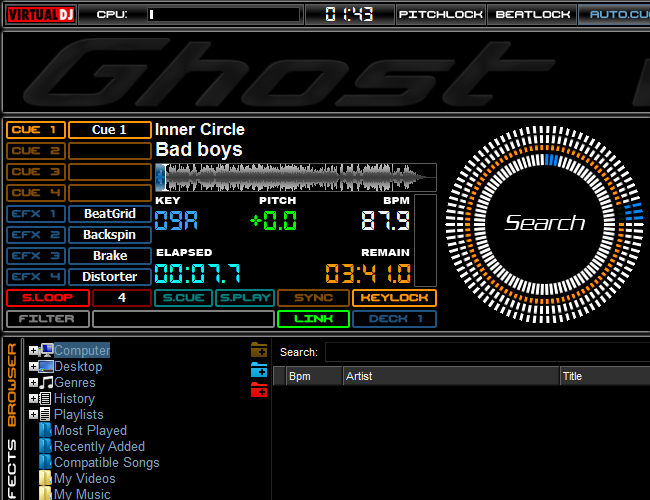Open the BeatGrid effect selector
Screen dimensions: 650x500
pyautogui.click(x=110, y=214)
